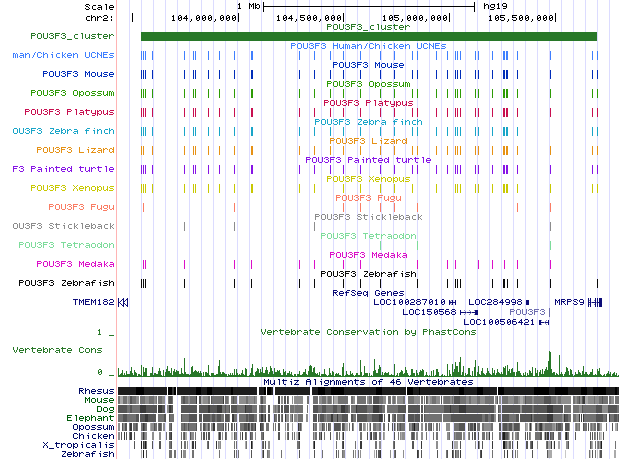Open the LOC284998 gene entry

click(x=495, y=302)
